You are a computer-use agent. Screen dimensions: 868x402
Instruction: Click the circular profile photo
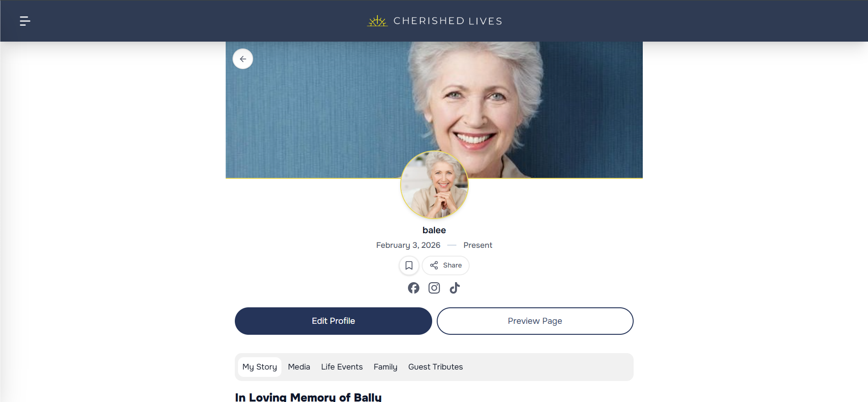coord(434,185)
